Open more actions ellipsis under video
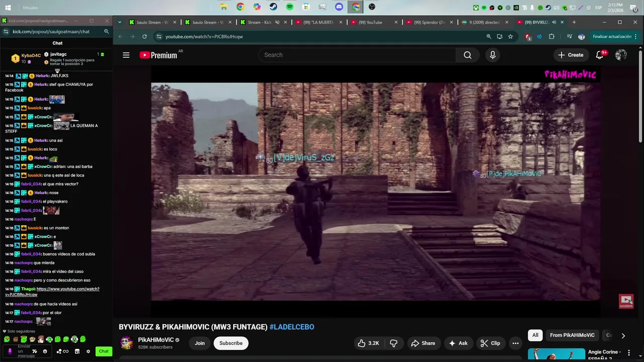 (x=515, y=343)
